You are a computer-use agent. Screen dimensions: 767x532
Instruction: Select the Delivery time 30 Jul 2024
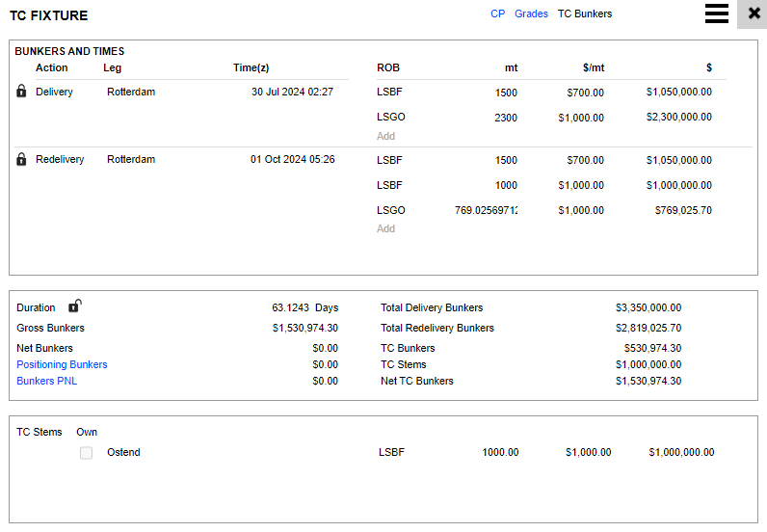point(292,92)
